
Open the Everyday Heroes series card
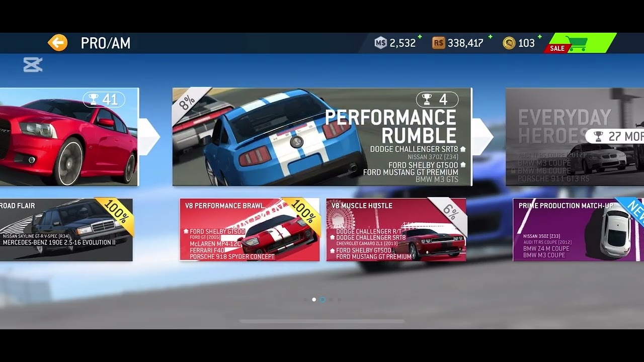pos(575,137)
